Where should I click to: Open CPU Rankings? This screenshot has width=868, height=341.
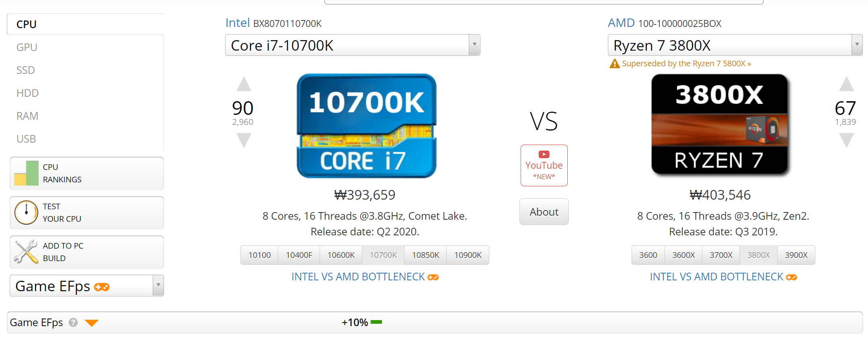tap(87, 173)
